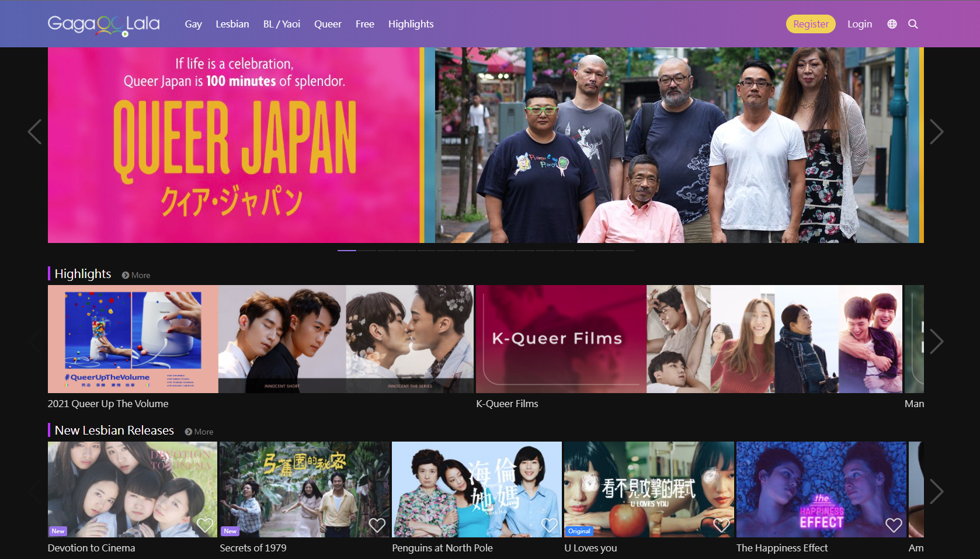Viewport: 980px width, 559px height.
Task: Favorite U Loves you with heart
Action: coord(722,525)
